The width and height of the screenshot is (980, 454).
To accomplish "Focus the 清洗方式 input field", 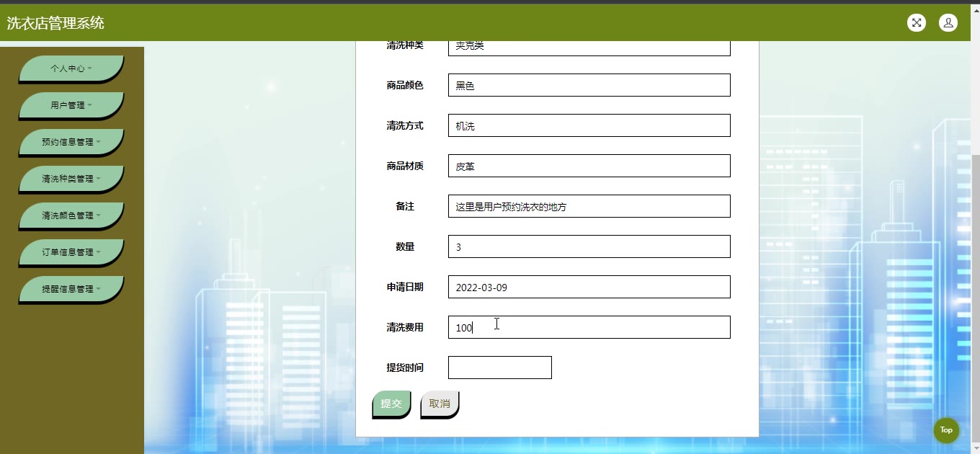I will pos(589,125).
